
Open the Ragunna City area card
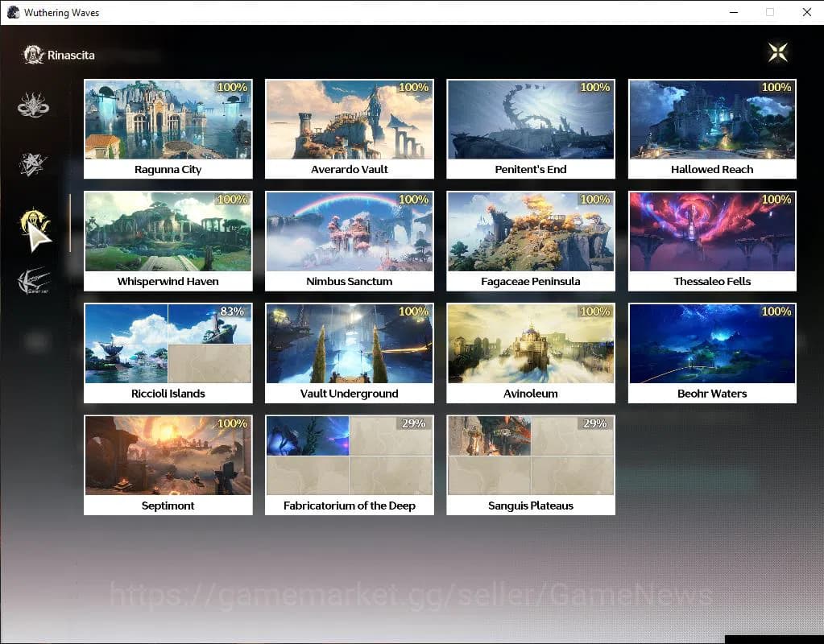[x=168, y=128]
